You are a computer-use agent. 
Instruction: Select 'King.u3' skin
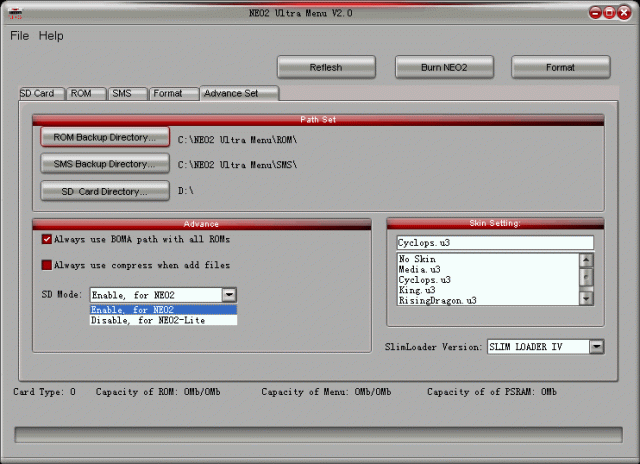point(489,290)
